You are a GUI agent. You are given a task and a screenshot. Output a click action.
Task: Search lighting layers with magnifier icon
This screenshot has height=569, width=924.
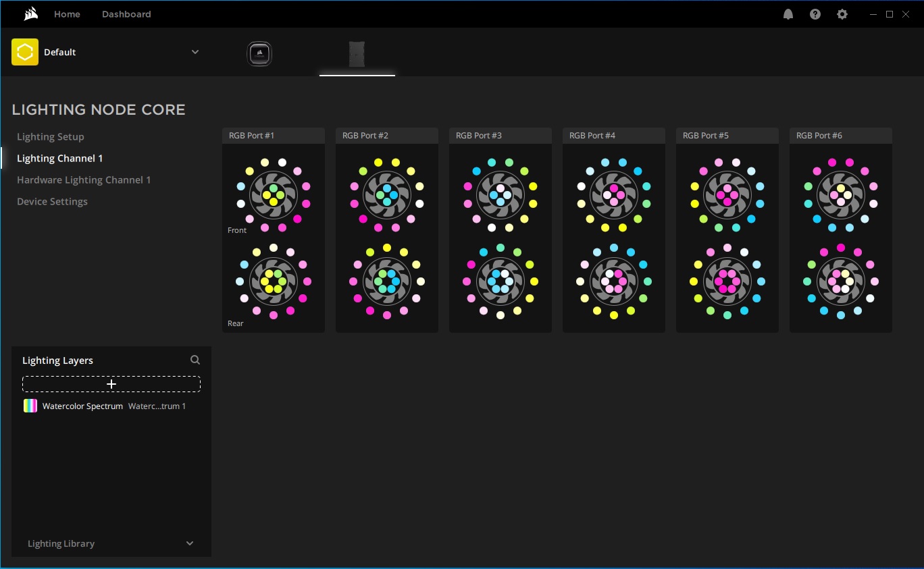coord(195,360)
